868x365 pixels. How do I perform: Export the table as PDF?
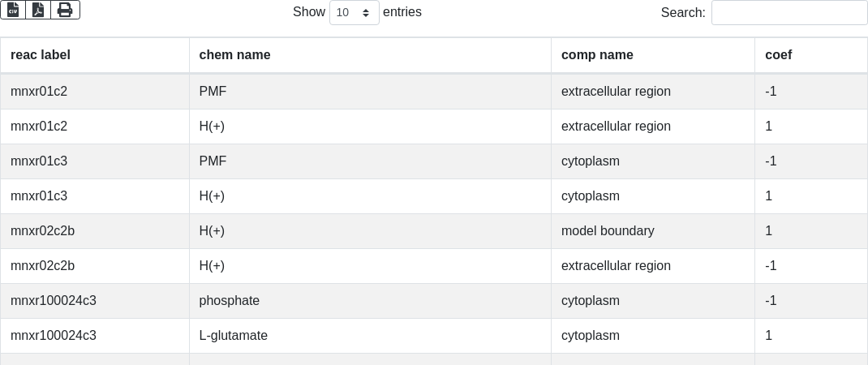pos(38,10)
